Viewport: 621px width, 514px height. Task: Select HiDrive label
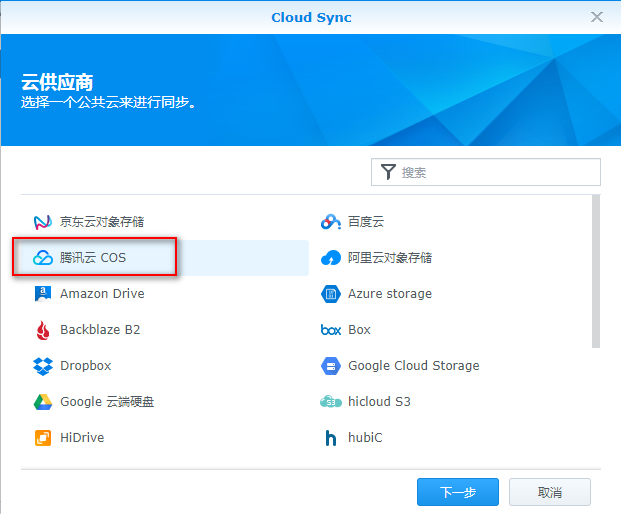coord(82,438)
